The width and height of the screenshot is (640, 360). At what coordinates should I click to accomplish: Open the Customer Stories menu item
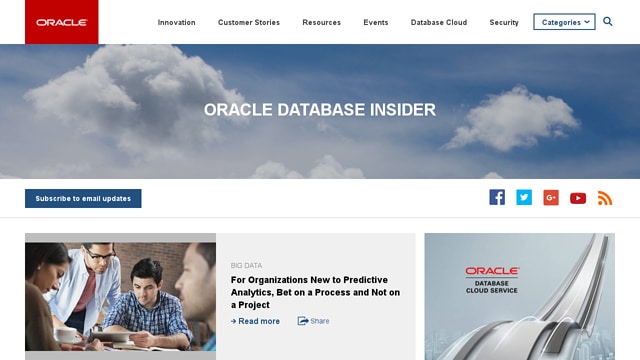[x=249, y=22]
